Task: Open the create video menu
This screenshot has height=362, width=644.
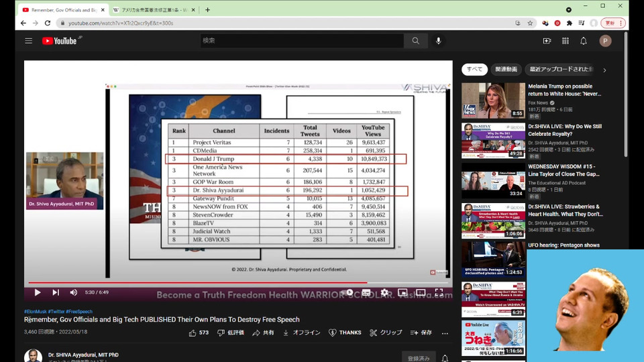Action: 547,41
